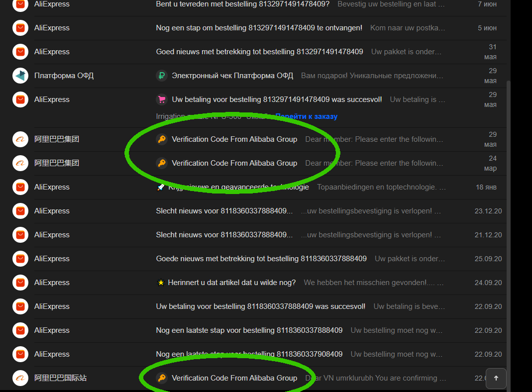This screenshot has width=532, height=392.
Task: Open the Herinnert u dat artikel email
Action: [232, 283]
